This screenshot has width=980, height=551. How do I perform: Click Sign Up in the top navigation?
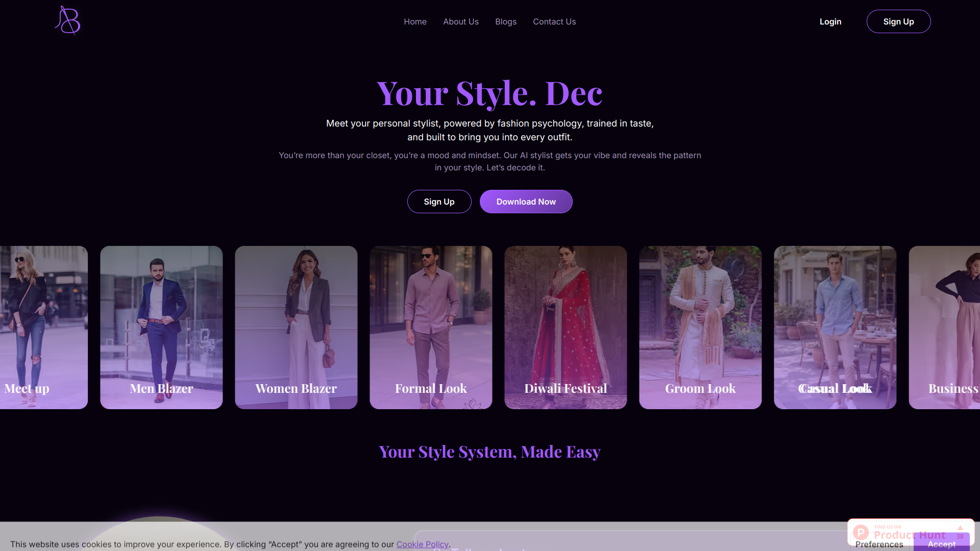898,21
